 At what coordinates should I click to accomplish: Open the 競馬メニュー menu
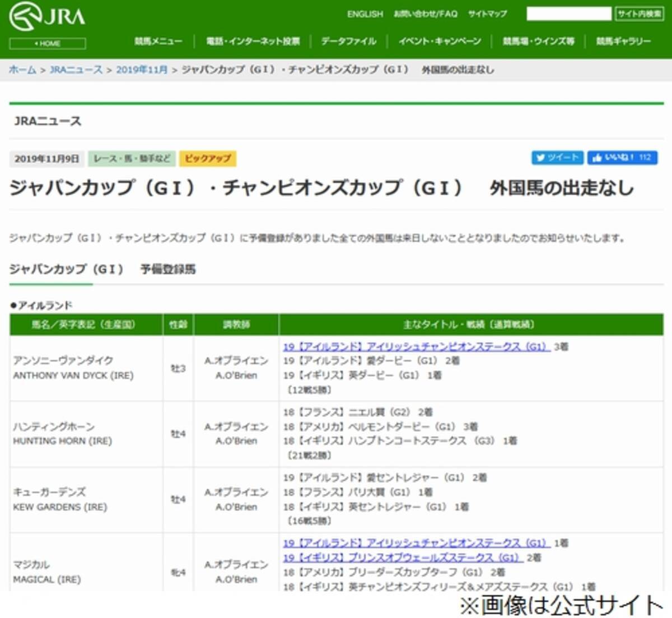158,41
